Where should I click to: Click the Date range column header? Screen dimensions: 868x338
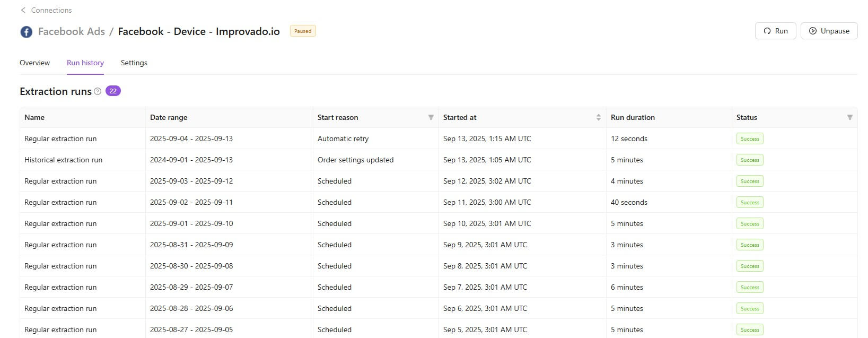coord(169,117)
